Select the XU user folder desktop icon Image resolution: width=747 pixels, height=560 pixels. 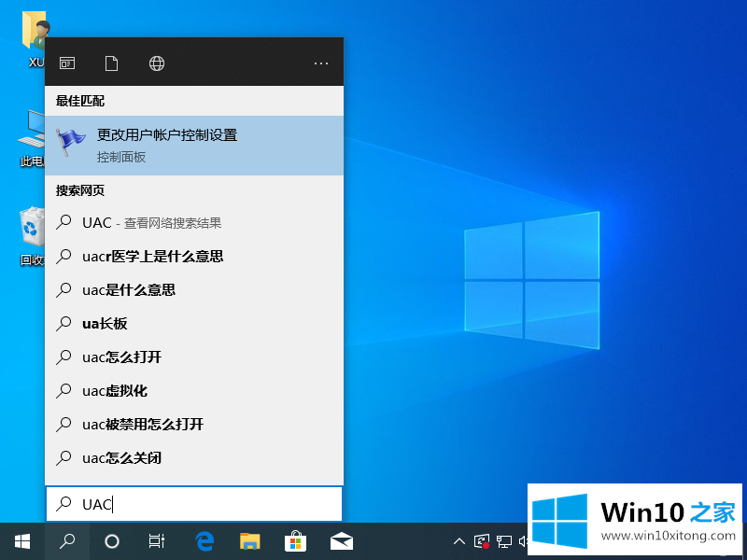(35, 39)
